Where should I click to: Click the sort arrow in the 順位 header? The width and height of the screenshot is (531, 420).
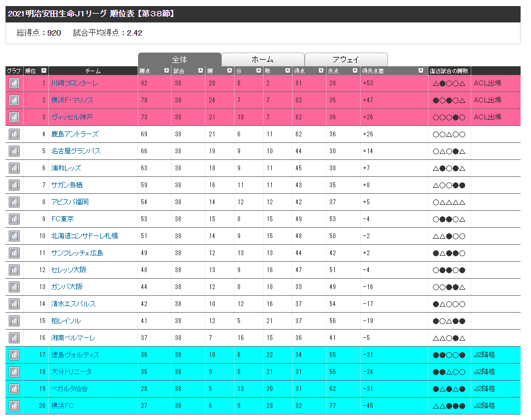[x=43, y=71]
